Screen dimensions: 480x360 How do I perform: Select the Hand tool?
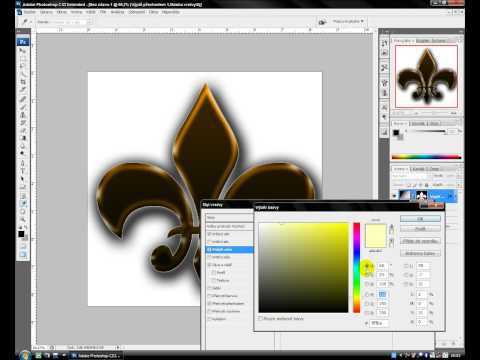tap(23, 211)
